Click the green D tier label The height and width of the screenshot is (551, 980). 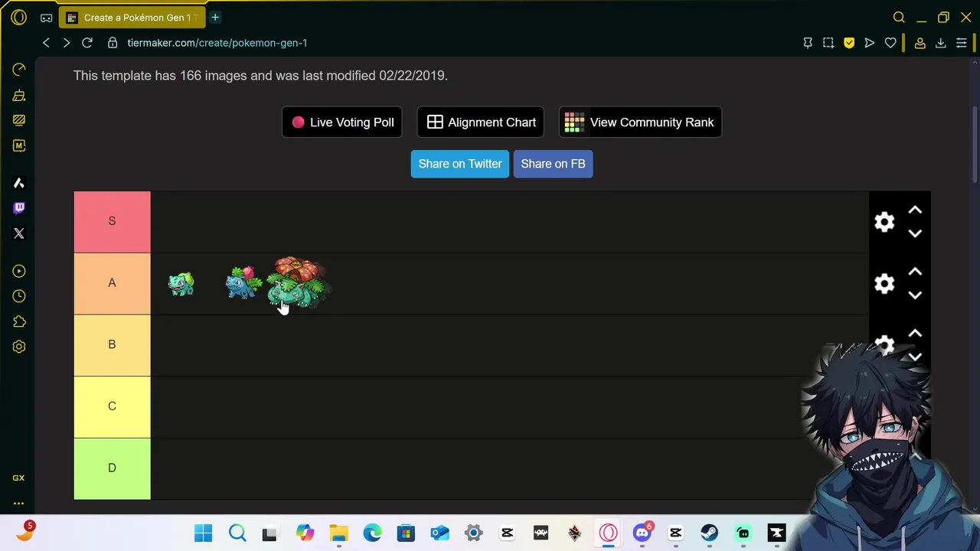pyautogui.click(x=112, y=468)
